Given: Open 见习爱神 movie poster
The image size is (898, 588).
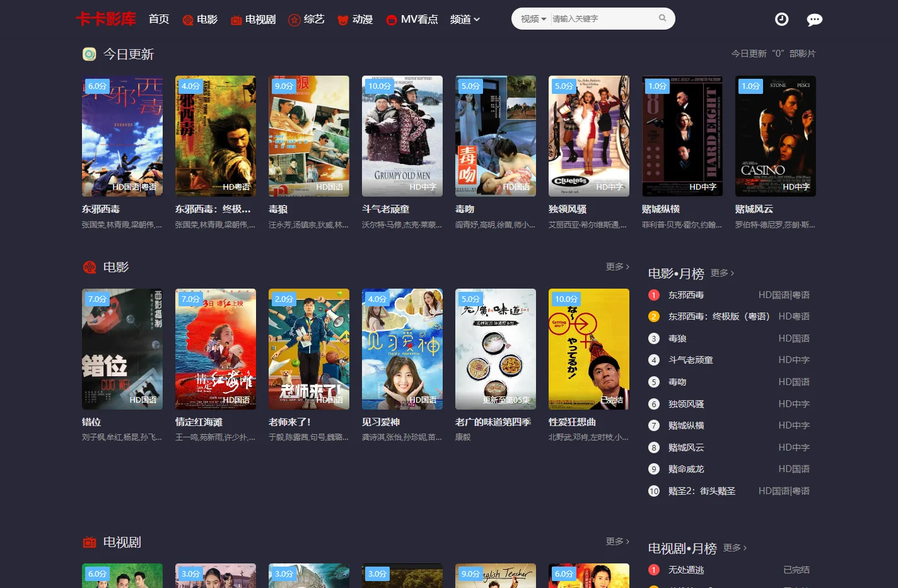Looking at the screenshot, I should pos(402,349).
